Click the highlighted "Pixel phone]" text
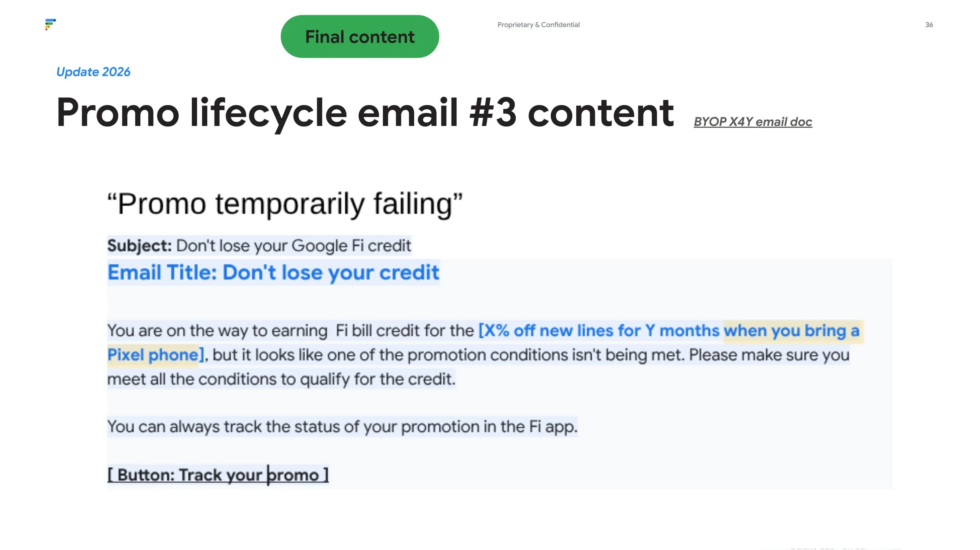The image size is (980, 550). [156, 355]
